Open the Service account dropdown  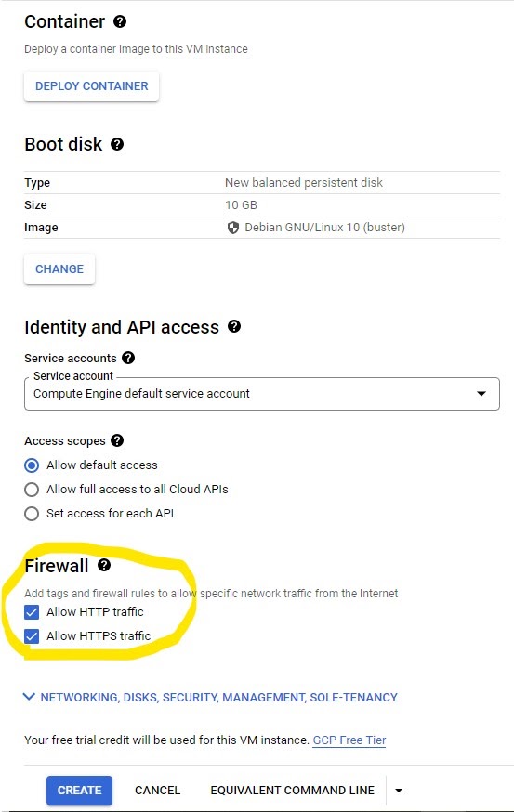click(x=262, y=394)
